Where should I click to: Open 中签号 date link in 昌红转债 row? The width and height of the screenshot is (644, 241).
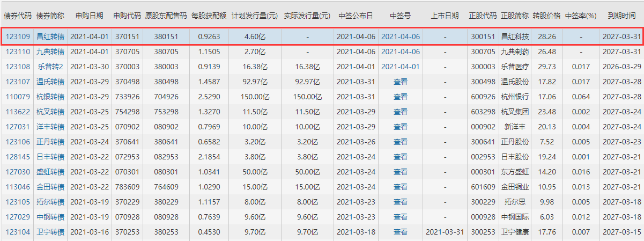click(401, 37)
